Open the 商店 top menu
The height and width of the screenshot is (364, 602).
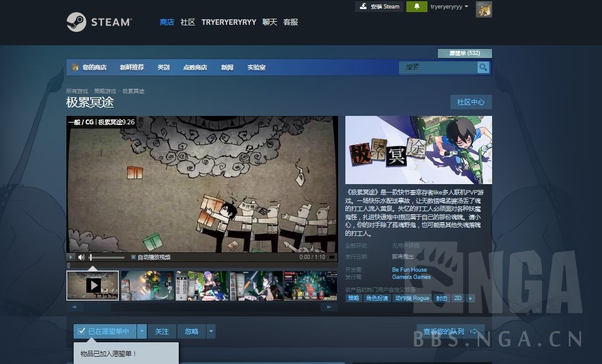click(167, 22)
